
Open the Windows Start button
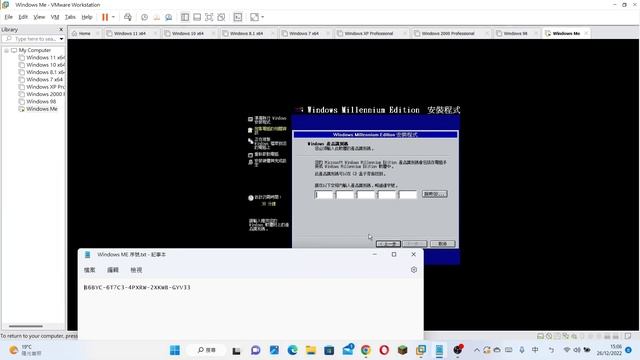point(175,350)
